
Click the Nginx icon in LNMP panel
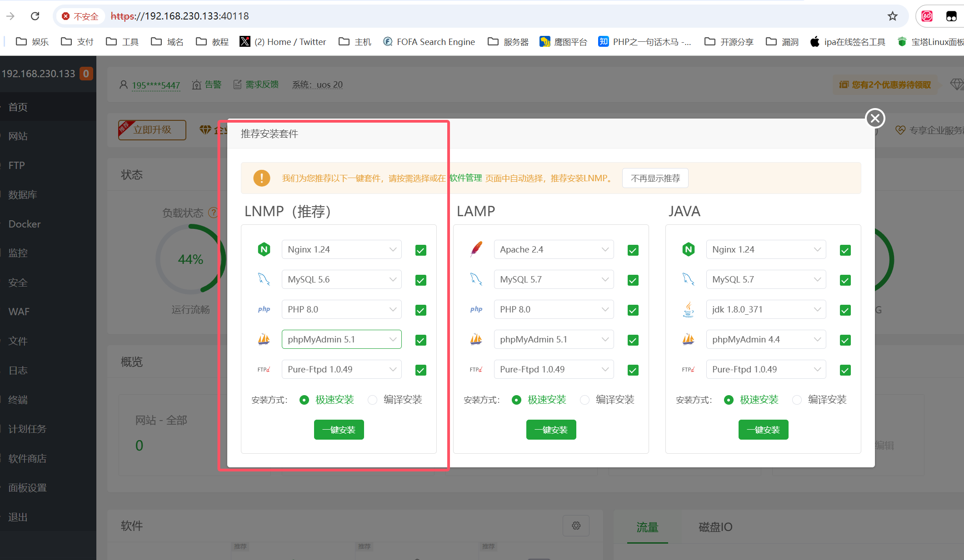264,249
